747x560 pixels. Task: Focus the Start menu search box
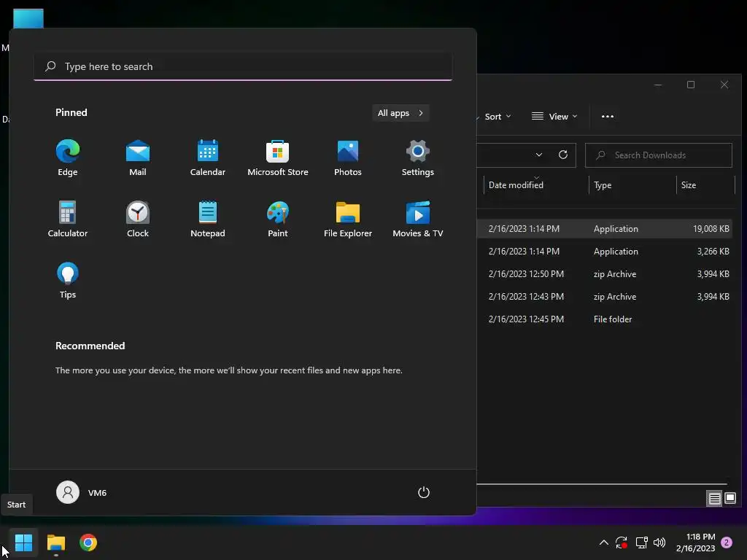point(243,66)
